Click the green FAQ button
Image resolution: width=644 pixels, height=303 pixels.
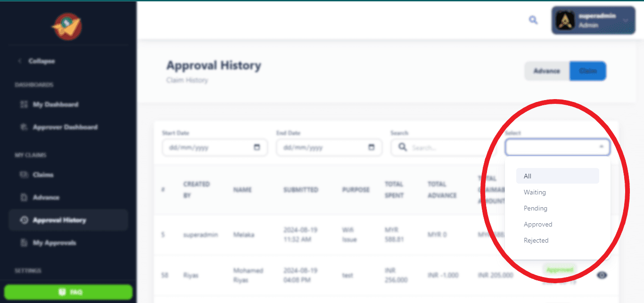click(x=68, y=292)
